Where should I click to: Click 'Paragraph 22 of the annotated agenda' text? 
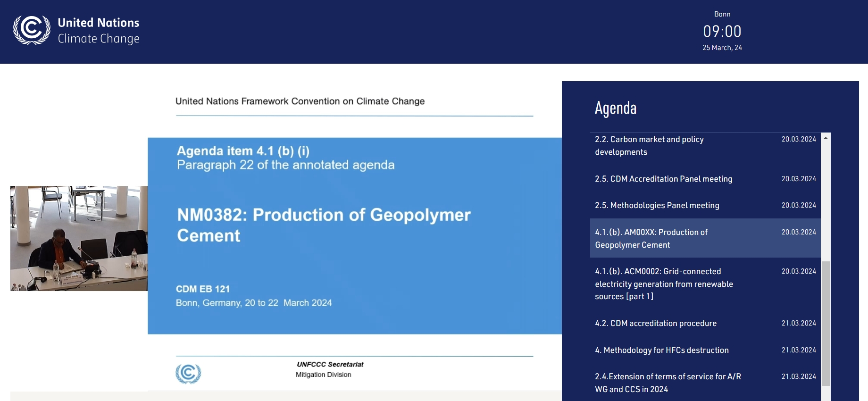pos(285,165)
